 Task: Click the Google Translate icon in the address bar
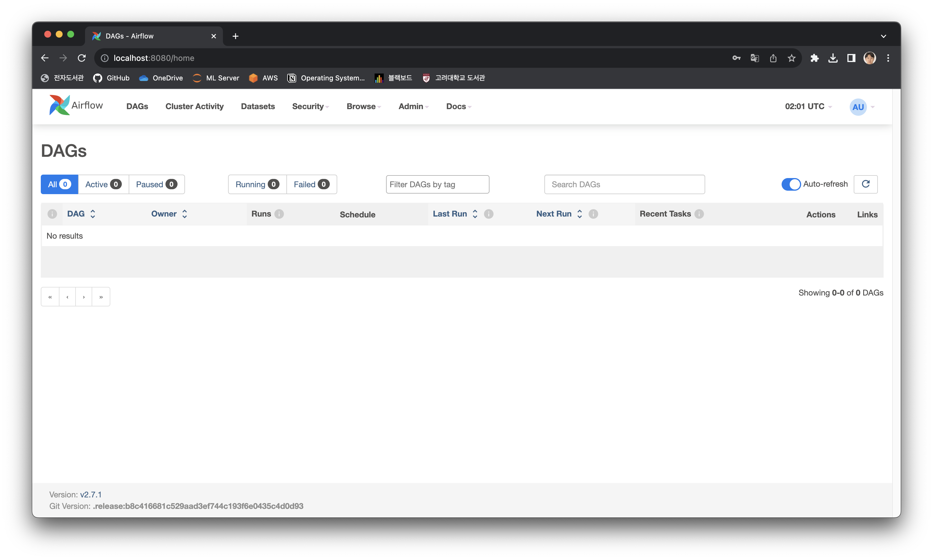pos(755,58)
